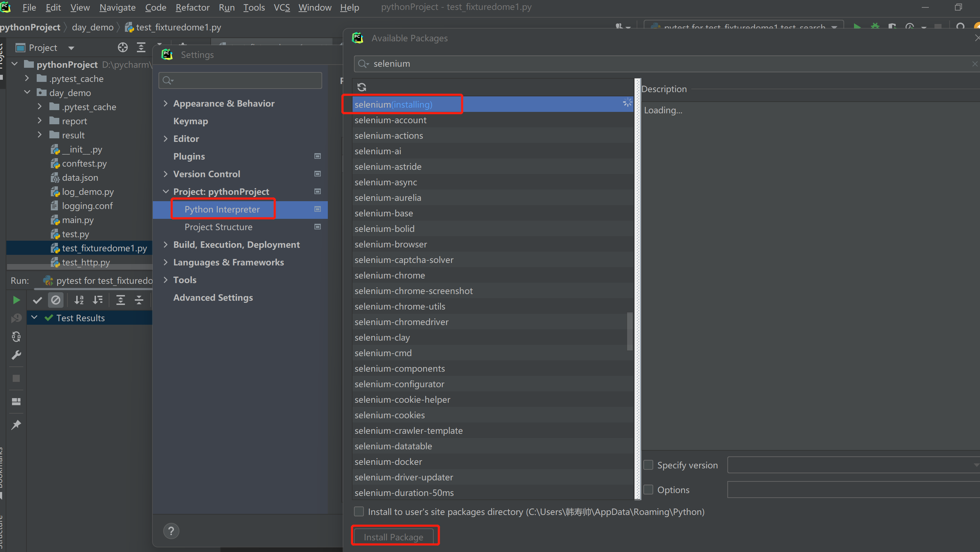Expand Languages & Frameworks settings
This screenshot has height=552, width=980.
[x=166, y=262]
